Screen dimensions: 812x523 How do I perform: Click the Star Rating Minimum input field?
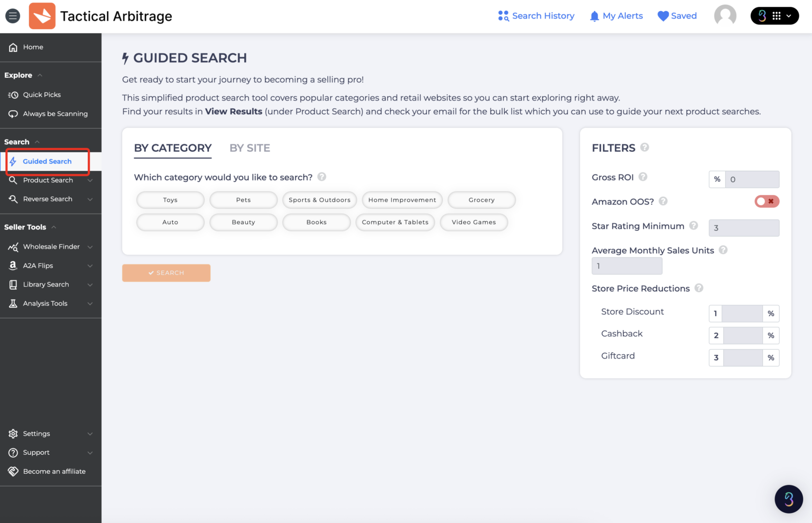click(744, 227)
